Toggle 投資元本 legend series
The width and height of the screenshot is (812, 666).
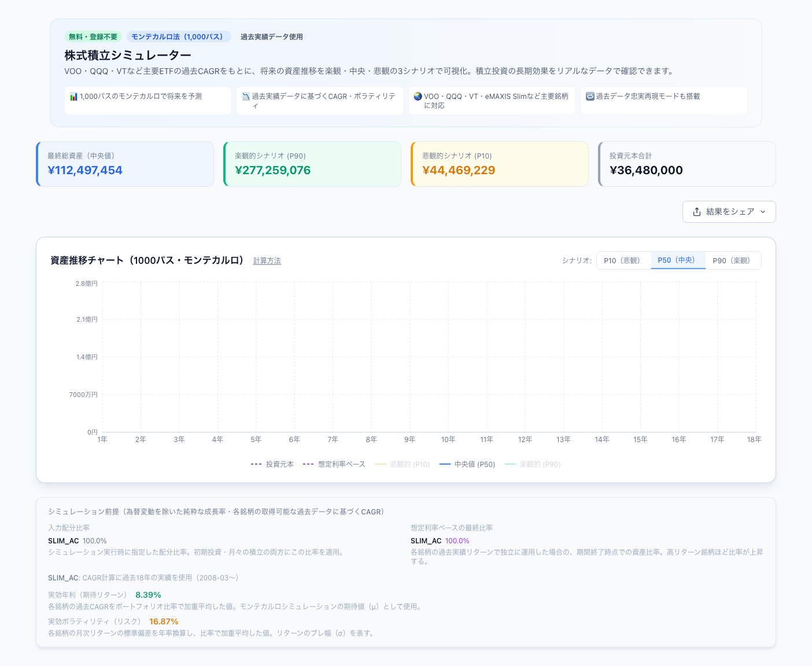point(272,464)
